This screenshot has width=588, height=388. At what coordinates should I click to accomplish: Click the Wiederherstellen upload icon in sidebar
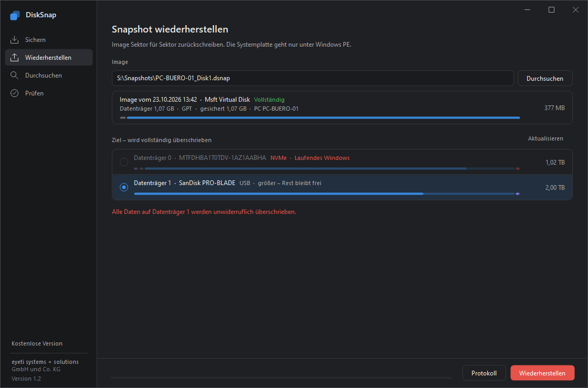[14, 57]
